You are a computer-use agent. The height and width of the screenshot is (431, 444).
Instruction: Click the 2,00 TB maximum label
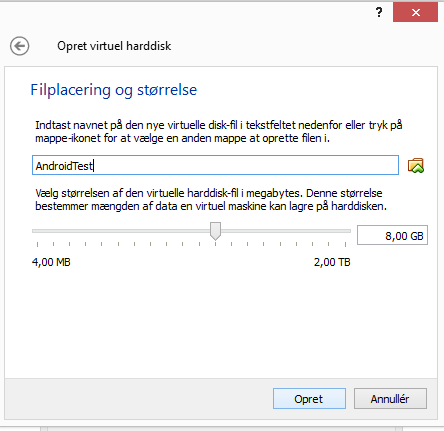(332, 262)
